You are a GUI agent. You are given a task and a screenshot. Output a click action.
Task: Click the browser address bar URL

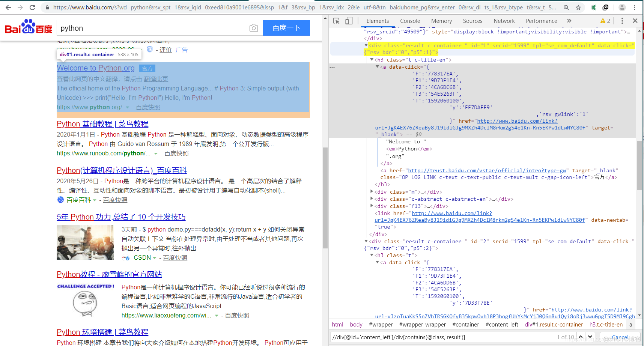[x=304, y=8]
